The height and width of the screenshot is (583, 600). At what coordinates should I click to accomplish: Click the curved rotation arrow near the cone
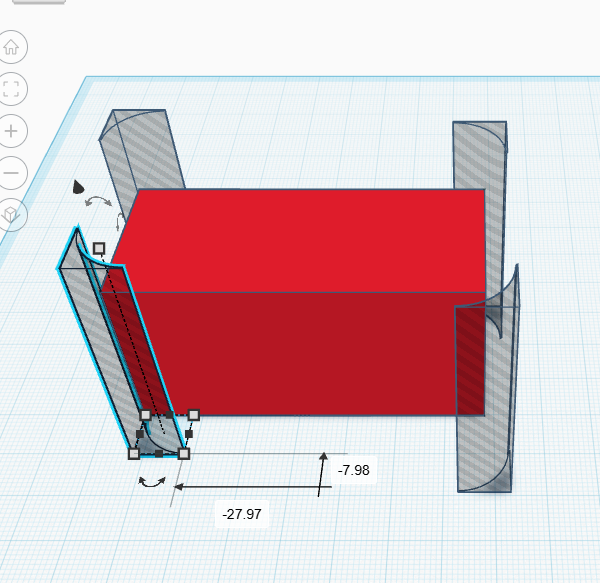(98, 201)
